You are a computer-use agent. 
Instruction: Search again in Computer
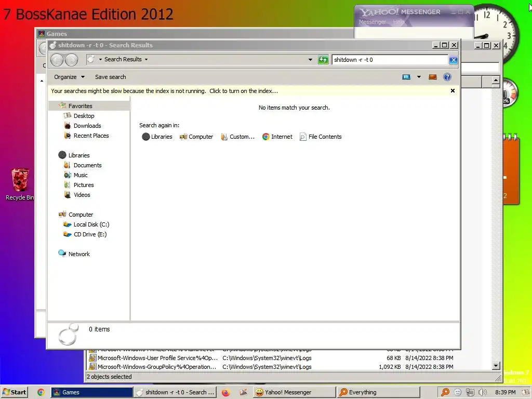(196, 137)
